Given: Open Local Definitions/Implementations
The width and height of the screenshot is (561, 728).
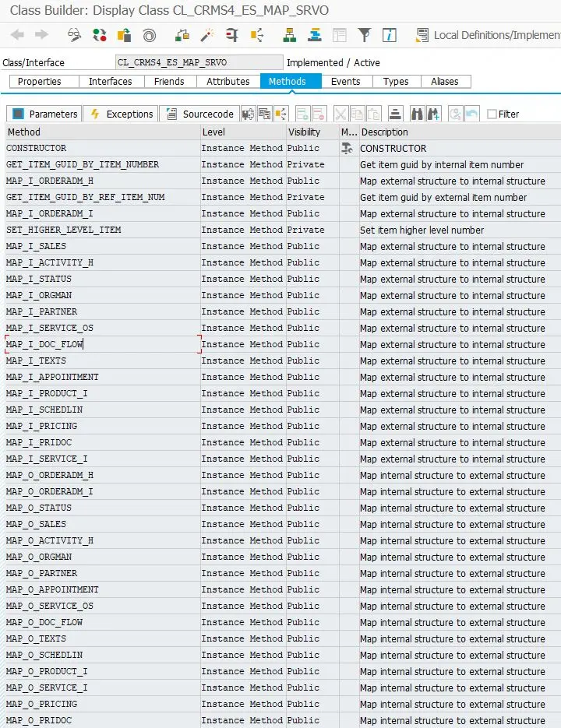Looking at the screenshot, I should pyautogui.click(x=488, y=35).
